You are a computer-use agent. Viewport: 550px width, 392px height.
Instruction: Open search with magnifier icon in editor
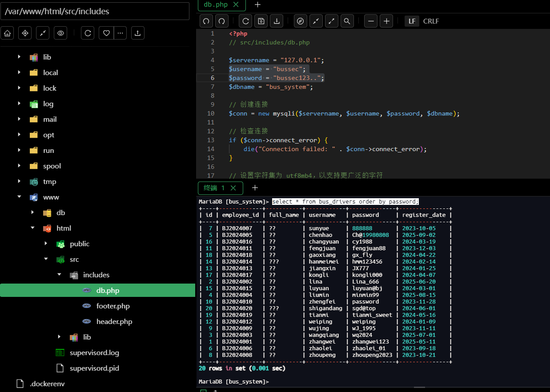[347, 21]
